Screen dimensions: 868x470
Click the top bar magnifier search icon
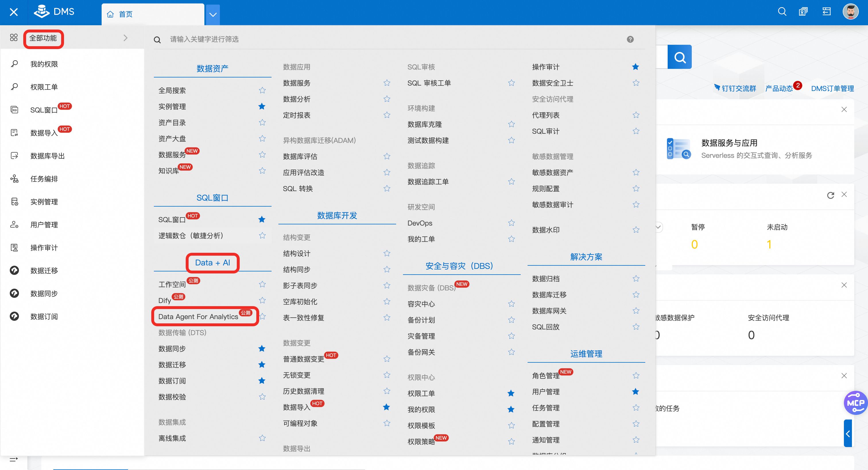(782, 12)
